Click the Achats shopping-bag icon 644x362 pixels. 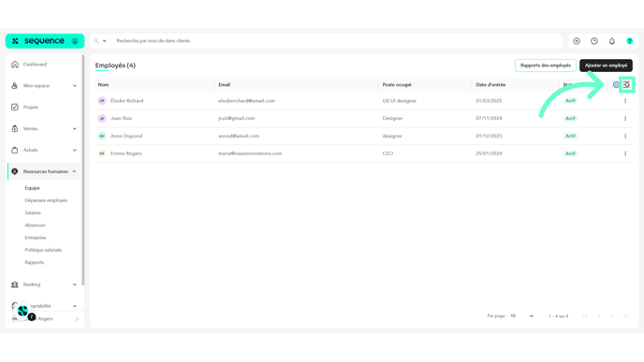point(15,150)
